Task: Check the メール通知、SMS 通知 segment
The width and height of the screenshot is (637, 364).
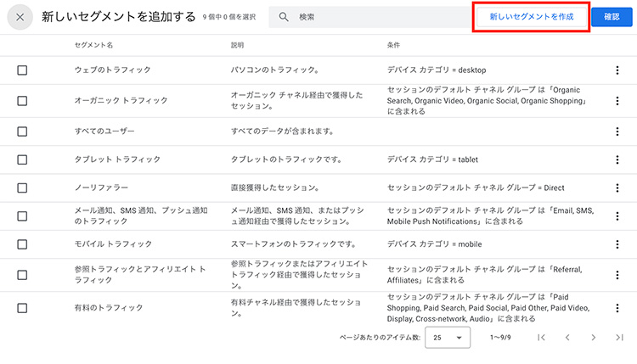Action: point(22,216)
